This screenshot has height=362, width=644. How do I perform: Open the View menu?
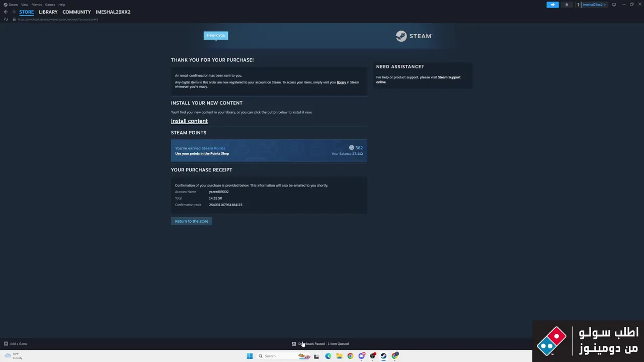coord(25,5)
